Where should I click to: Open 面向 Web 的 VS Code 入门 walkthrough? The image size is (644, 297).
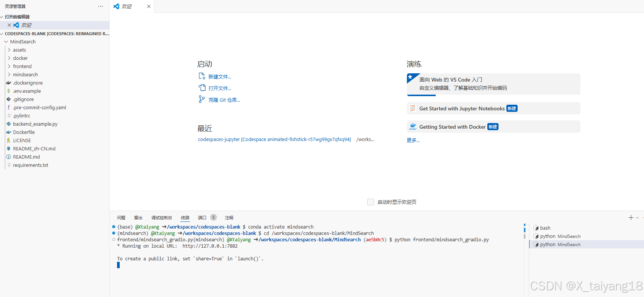coord(494,84)
